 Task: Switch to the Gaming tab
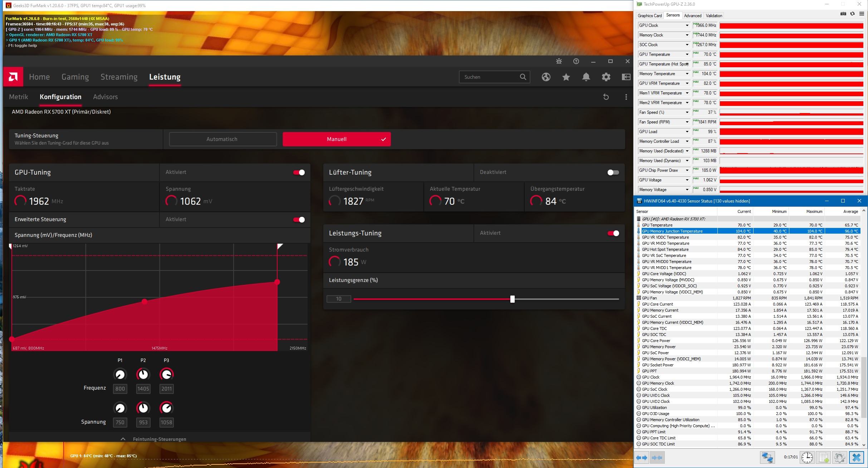tap(75, 77)
